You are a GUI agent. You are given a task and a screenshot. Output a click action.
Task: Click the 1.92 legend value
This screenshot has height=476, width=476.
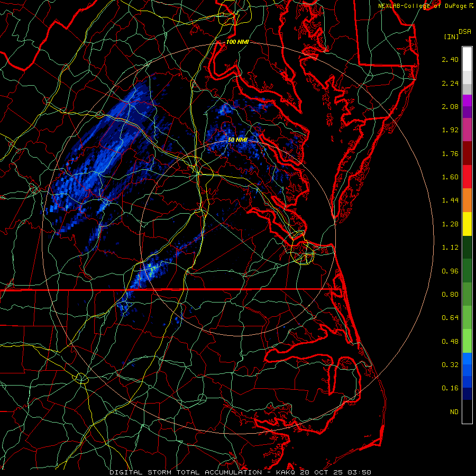[x=450, y=130]
